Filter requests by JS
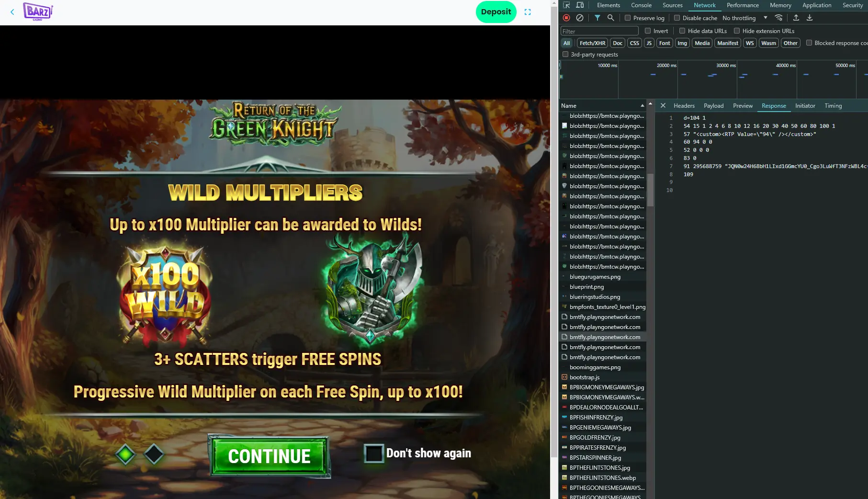 point(649,43)
